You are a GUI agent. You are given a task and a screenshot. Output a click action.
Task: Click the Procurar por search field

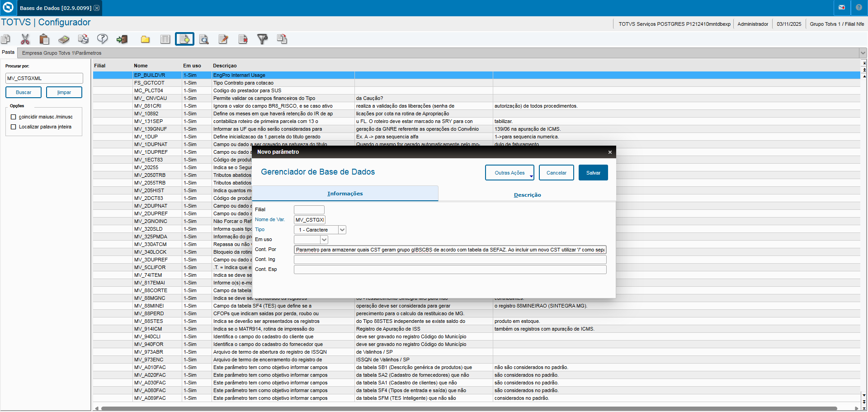(x=44, y=78)
